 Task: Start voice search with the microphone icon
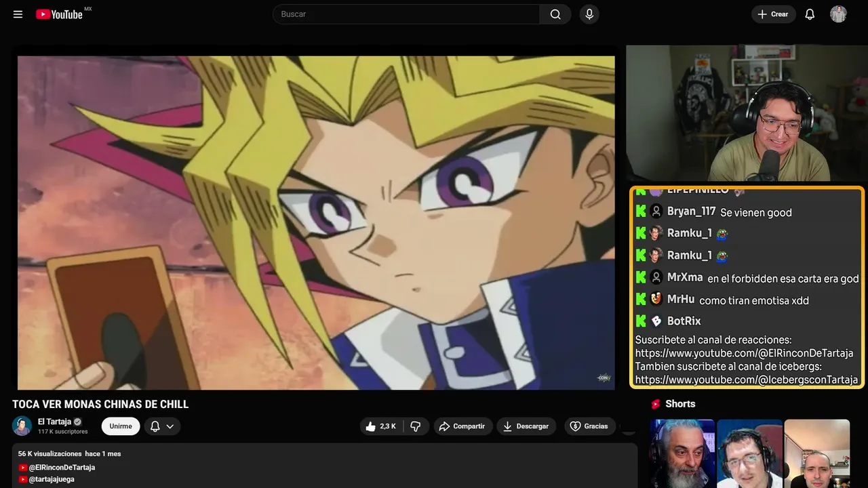(x=589, y=14)
